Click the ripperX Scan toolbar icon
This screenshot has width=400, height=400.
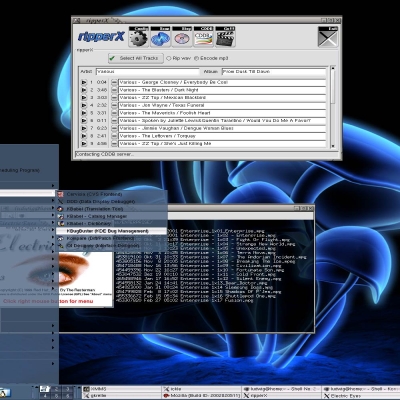coord(160,36)
